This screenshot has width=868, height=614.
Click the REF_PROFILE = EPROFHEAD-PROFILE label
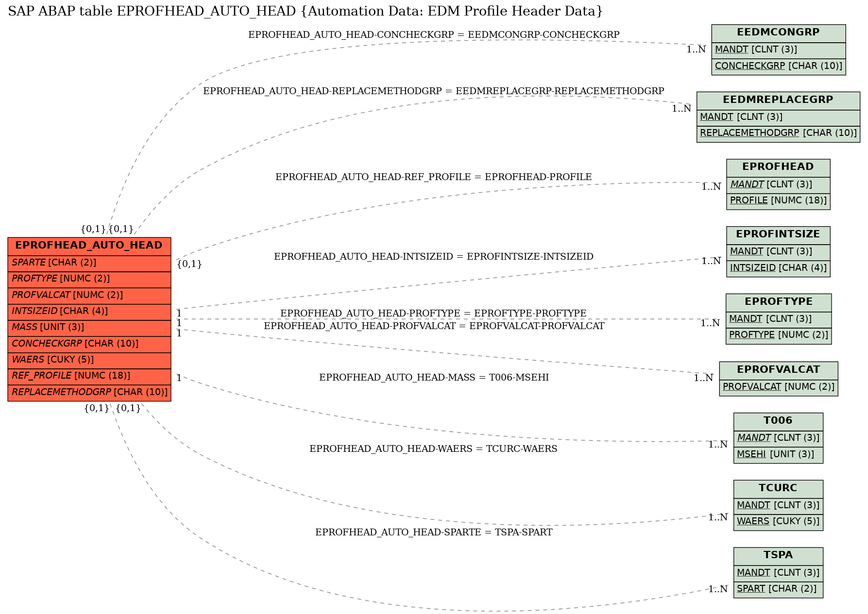[434, 177]
